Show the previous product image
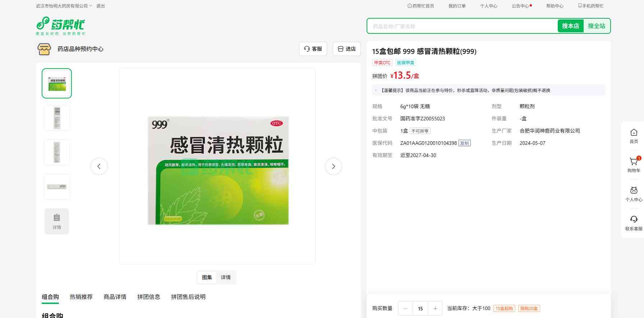The height and width of the screenshot is (318, 644). 99,166
